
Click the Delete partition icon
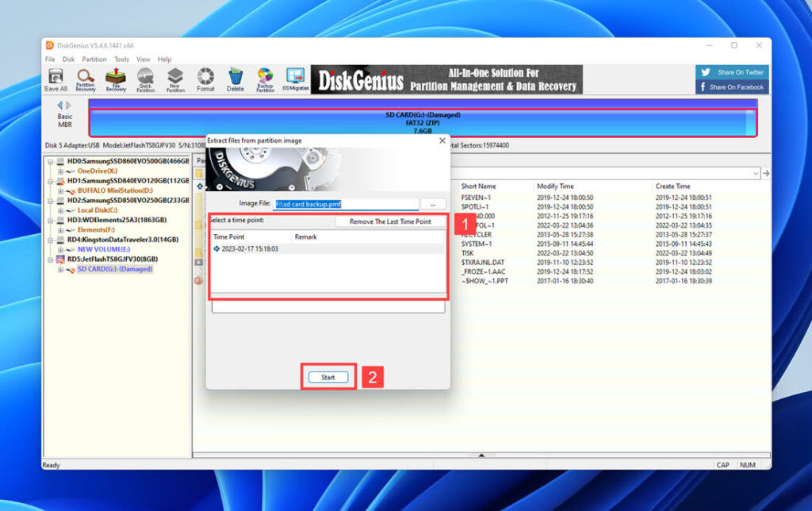point(235,77)
